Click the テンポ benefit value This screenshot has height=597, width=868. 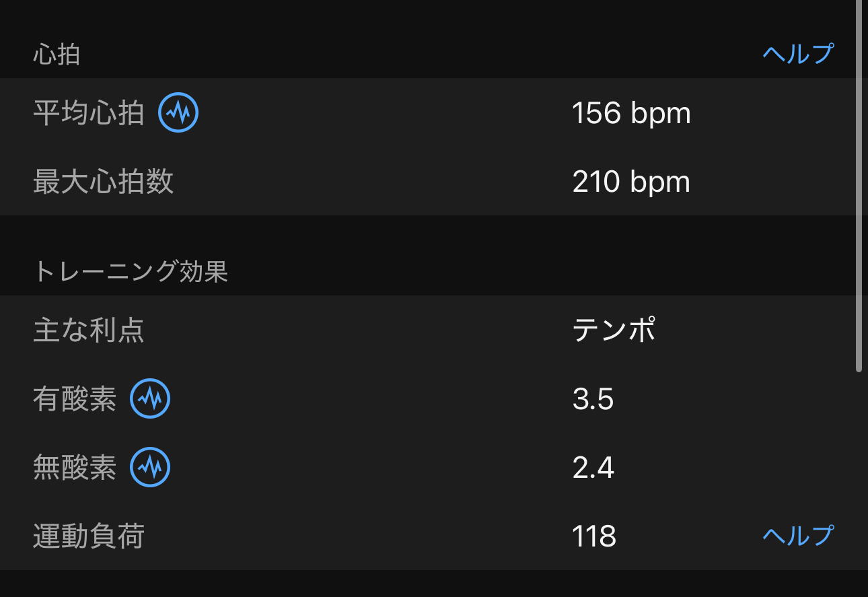click(614, 330)
